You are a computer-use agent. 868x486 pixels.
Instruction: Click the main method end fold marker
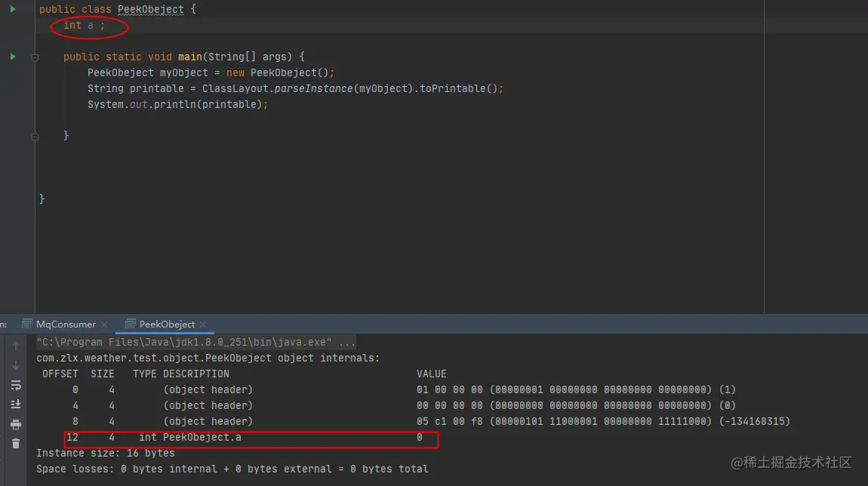point(35,136)
